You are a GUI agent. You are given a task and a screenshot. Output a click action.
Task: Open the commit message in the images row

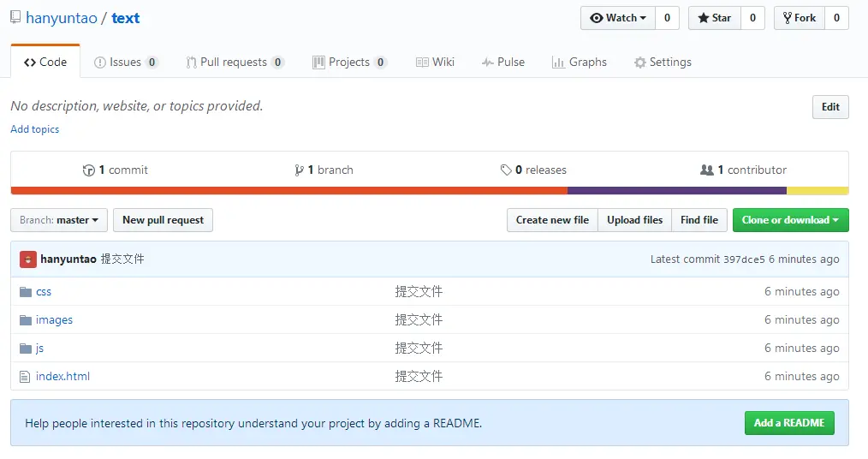[419, 320]
